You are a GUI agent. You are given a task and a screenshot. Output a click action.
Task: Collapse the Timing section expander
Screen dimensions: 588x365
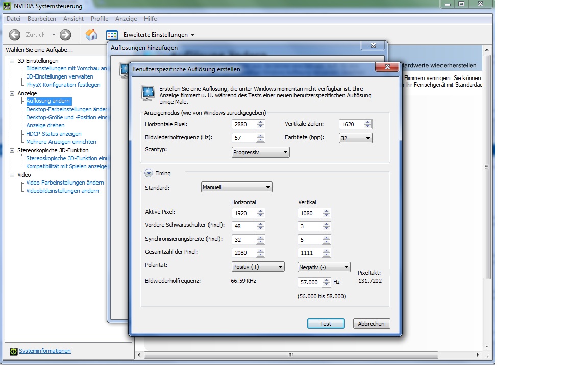[149, 173]
